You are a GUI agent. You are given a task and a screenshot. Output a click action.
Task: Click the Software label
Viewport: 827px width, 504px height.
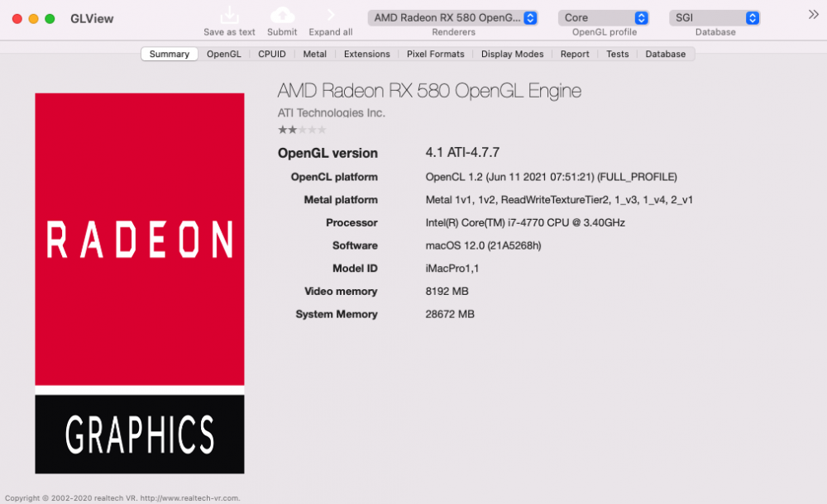tap(355, 245)
